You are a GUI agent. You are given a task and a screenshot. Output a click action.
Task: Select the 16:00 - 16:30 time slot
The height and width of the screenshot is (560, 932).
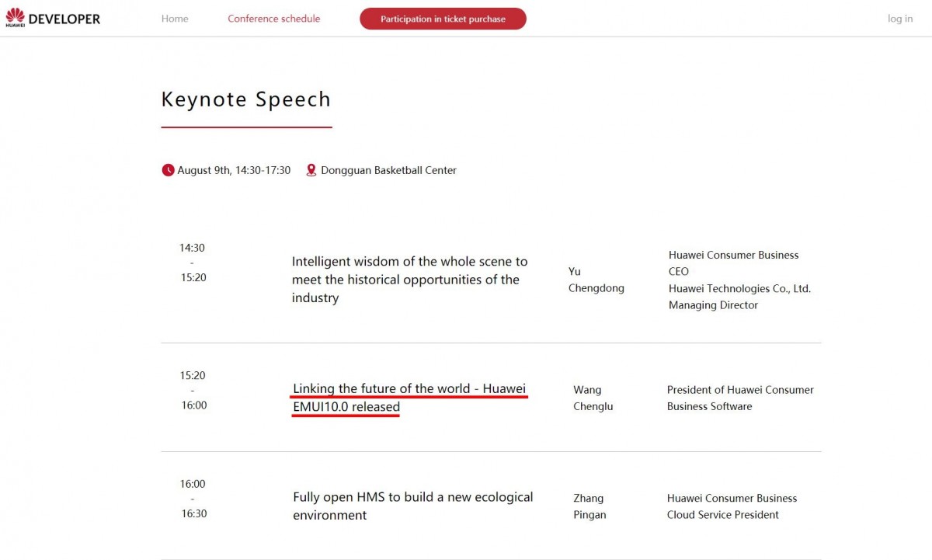click(193, 499)
